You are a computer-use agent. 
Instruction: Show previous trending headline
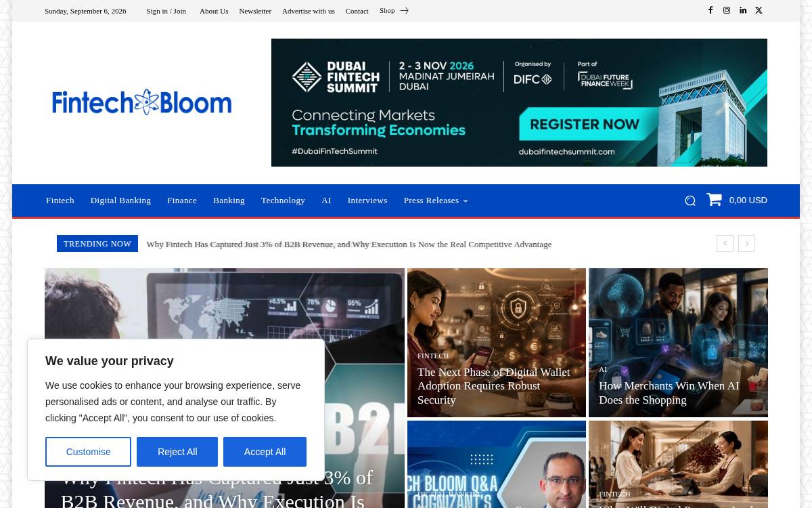click(725, 243)
